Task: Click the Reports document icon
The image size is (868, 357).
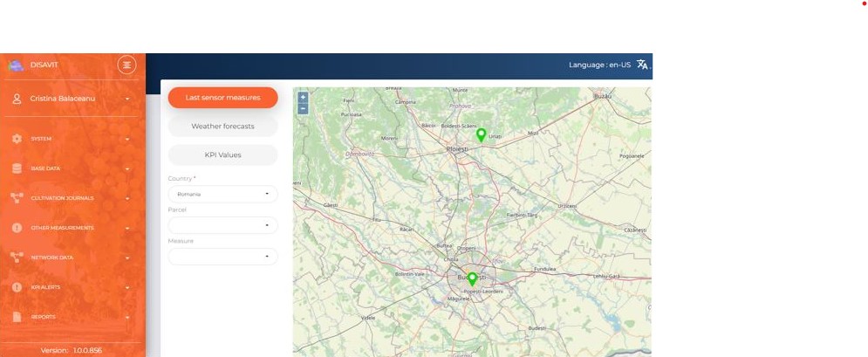Action: point(17,317)
